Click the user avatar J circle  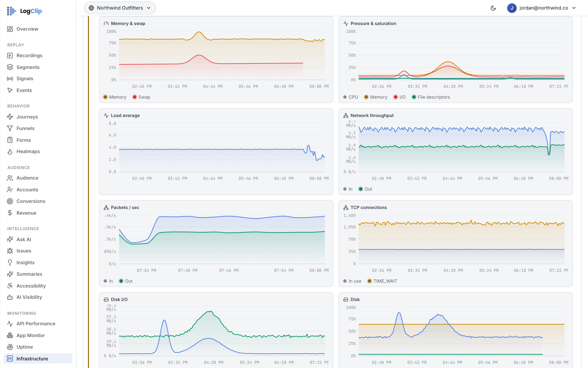pyautogui.click(x=512, y=8)
